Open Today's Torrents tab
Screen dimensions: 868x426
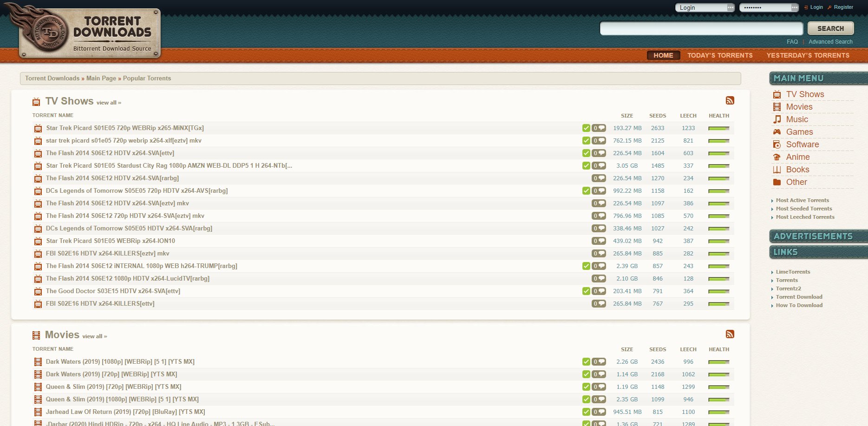[x=720, y=55]
